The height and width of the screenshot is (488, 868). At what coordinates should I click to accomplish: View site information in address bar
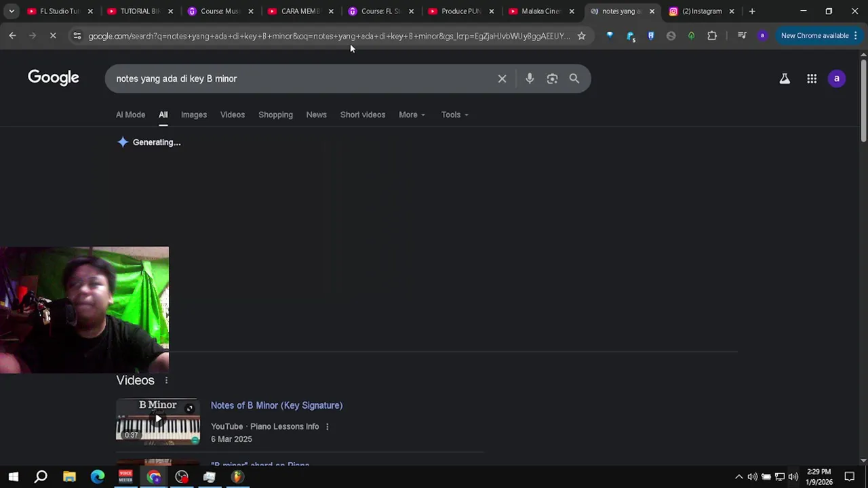77,36
